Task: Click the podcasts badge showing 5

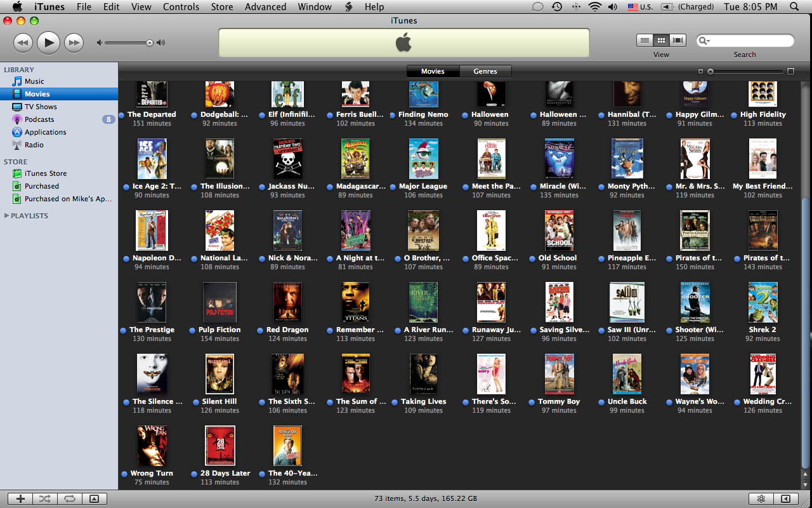Action: [x=108, y=119]
